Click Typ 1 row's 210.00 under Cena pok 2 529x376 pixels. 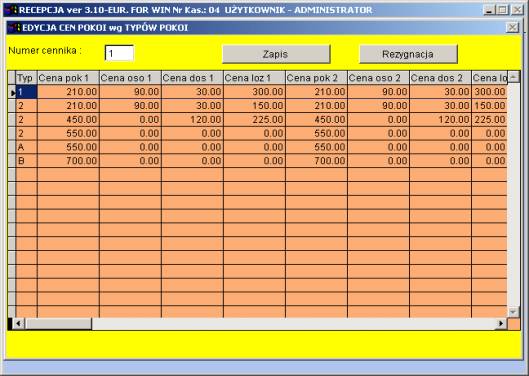tap(316, 92)
